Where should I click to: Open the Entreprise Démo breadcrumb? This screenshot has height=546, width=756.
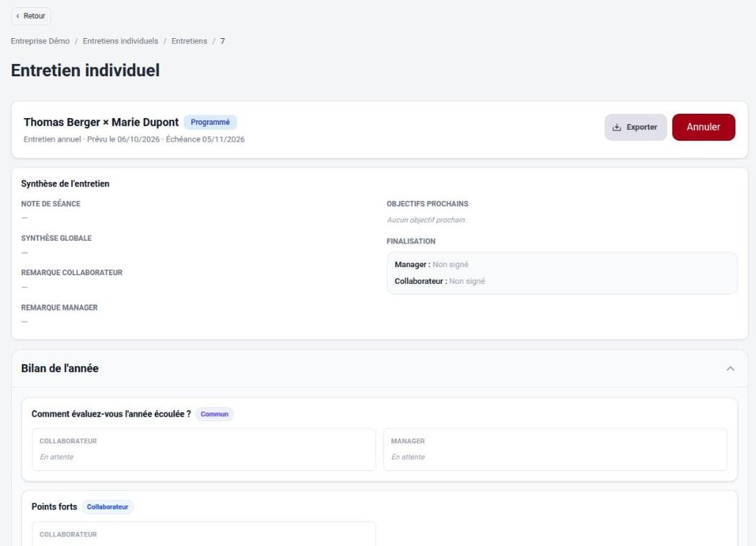(x=40, y=41)
